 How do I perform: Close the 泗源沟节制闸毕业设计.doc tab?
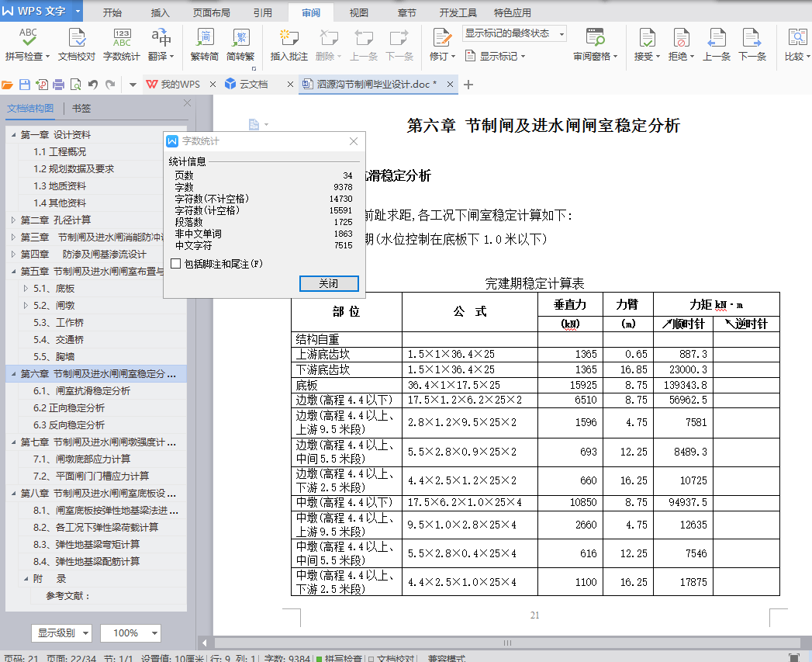[x=450, y=84]
